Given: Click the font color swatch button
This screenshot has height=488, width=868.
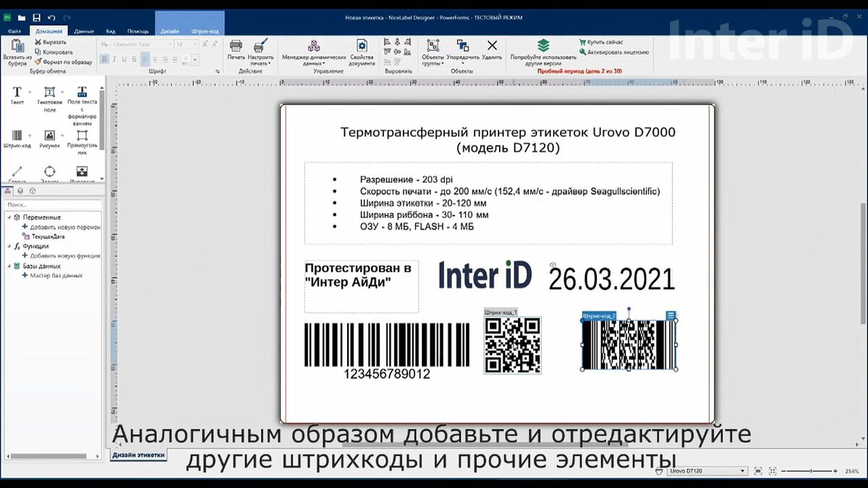Looking at the screenshot, I should 187,59.
